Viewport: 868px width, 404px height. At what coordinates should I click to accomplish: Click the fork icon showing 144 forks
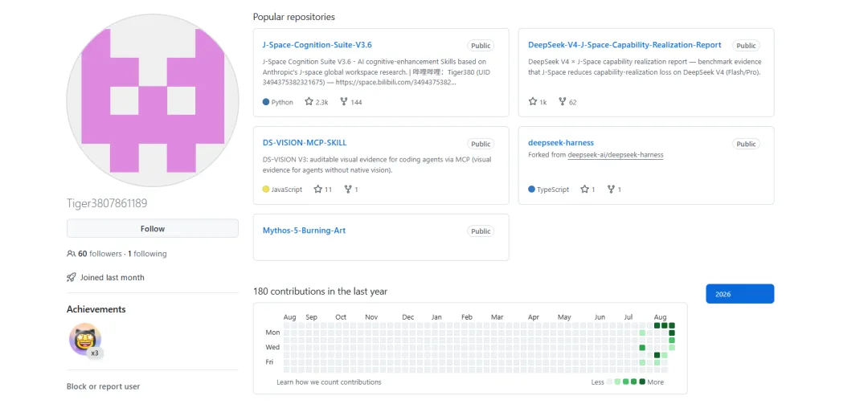[344, 102]
